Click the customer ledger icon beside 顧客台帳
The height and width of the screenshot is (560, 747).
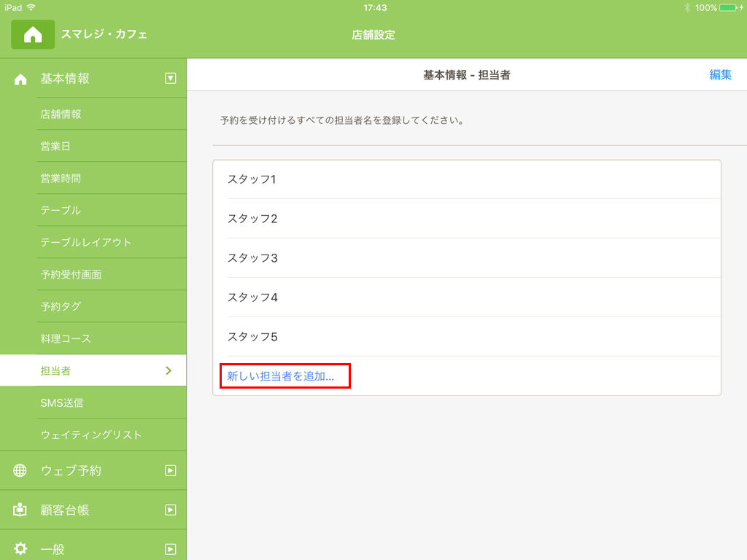pos(20,510)
